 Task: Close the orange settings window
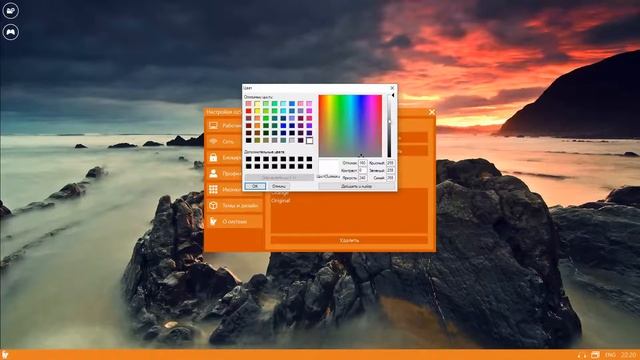[x=432, y=112]
